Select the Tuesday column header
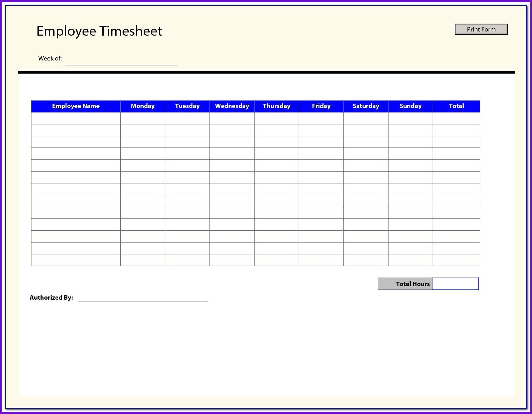The image size is (532, 414). point(187,106)
